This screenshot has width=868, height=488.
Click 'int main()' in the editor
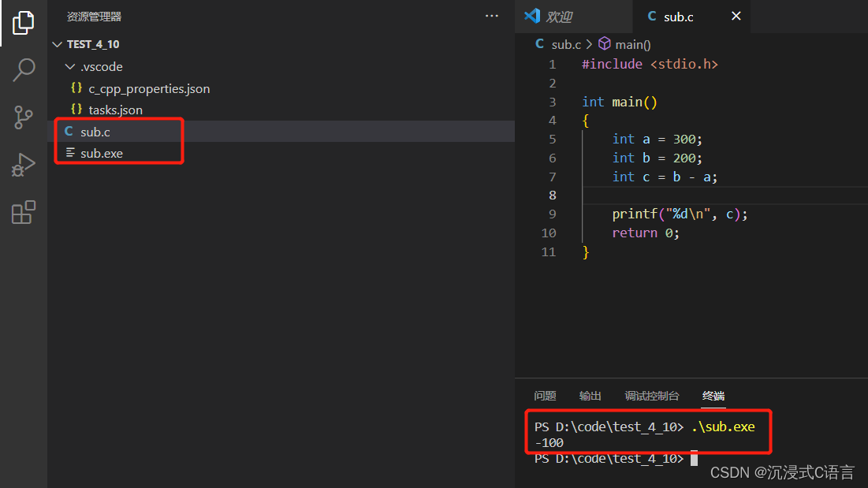(x=620, y=102)
